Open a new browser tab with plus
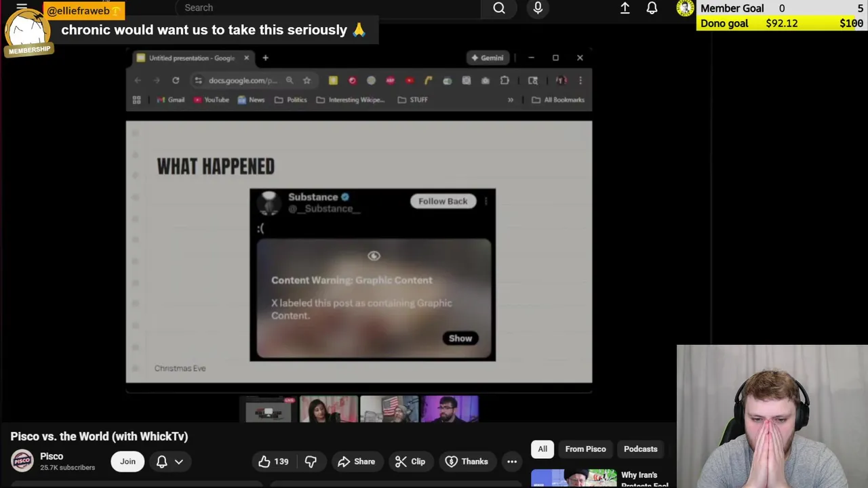 click(265, 58)
